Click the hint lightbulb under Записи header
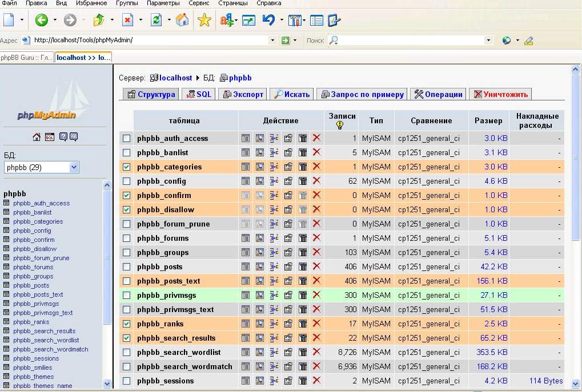This screenshot has height=392, width=582. pos(340,125)
